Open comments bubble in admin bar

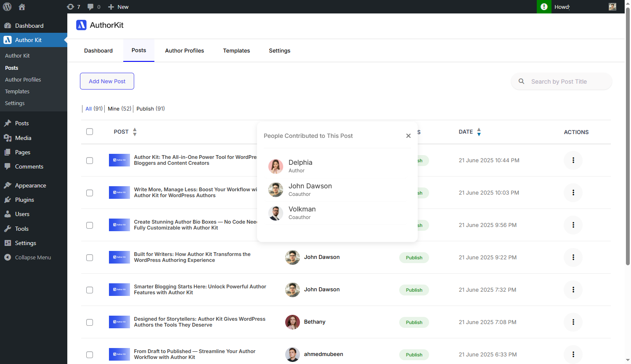pos(94,7)
